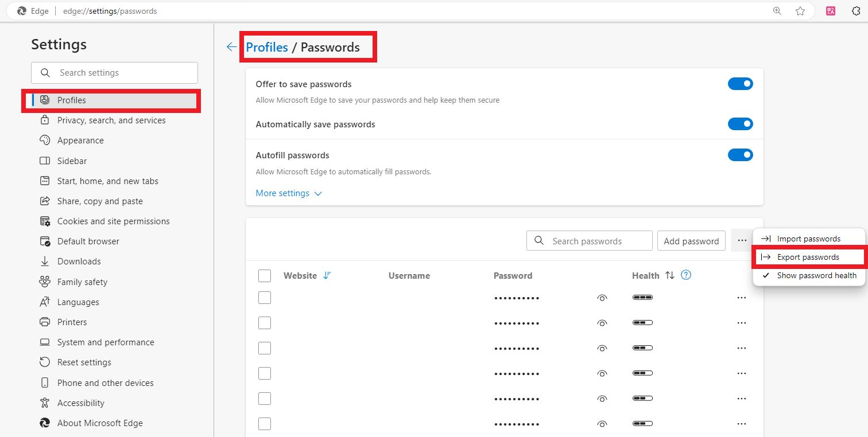Viewport: 868px width, 437px height.
Task: Open the extensions puzzle icon
Action: coord(857,11)
